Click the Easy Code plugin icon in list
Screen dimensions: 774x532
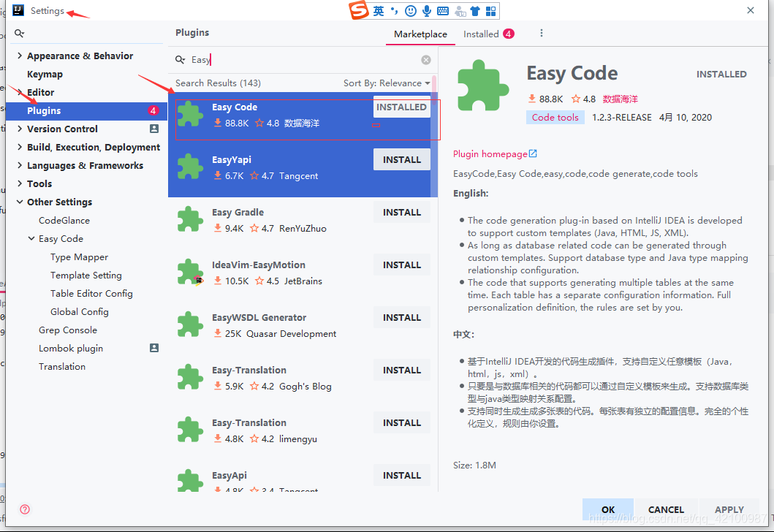pos(190,114)
